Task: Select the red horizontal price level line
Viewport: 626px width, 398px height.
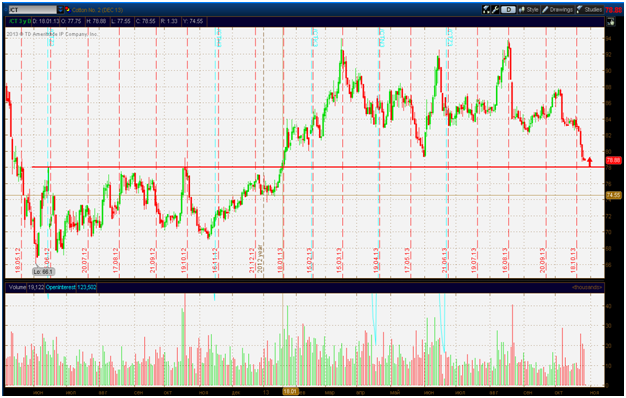Action: pyautogui.click(x=318, y=166)
